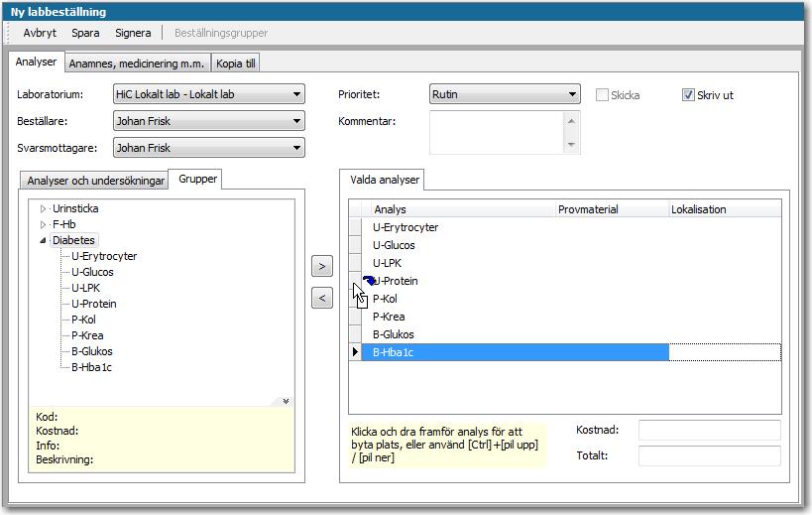Select U-Glucos in the Diabetes tree
Image resolution: width=812 pixels, height=515 pixels.
92,272
